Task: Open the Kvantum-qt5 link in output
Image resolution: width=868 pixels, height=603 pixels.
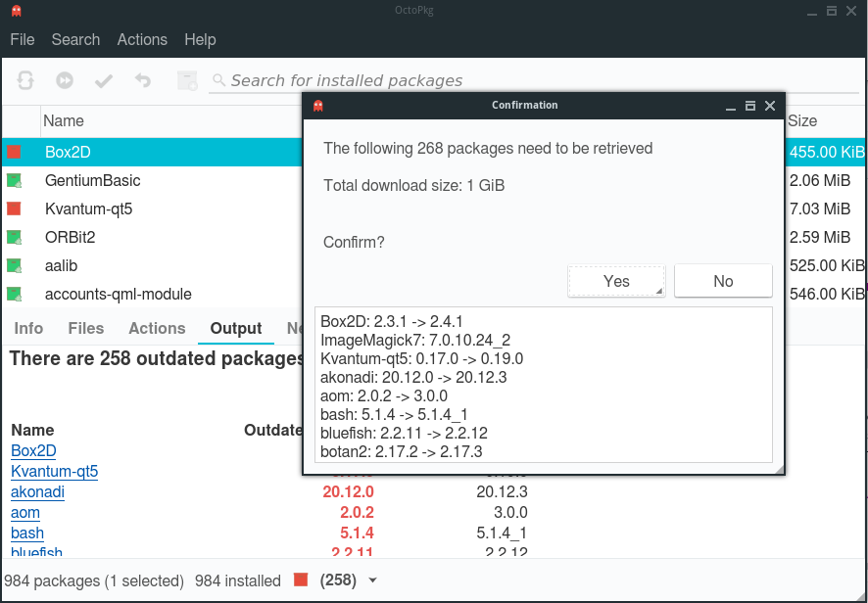Action: (54, 471)
